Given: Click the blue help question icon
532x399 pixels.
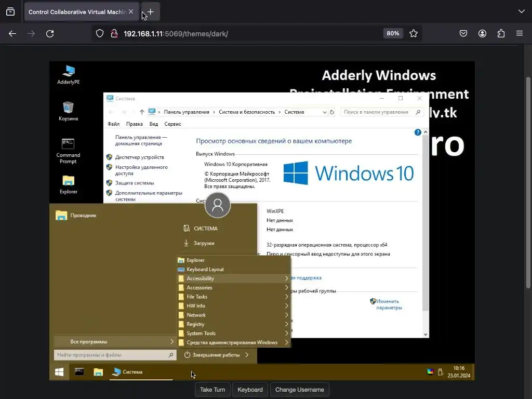Looking at the screenshot, I should 418,132.
